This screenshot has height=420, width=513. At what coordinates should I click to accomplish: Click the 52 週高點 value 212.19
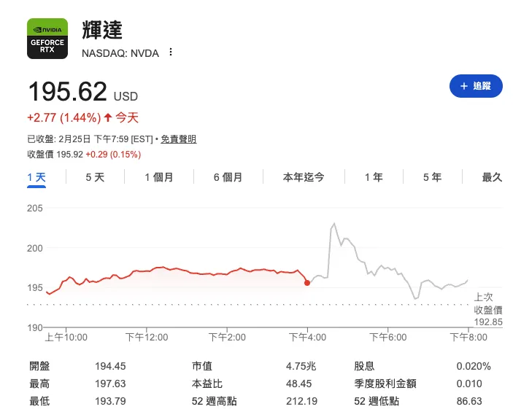[x=301, y=401]
